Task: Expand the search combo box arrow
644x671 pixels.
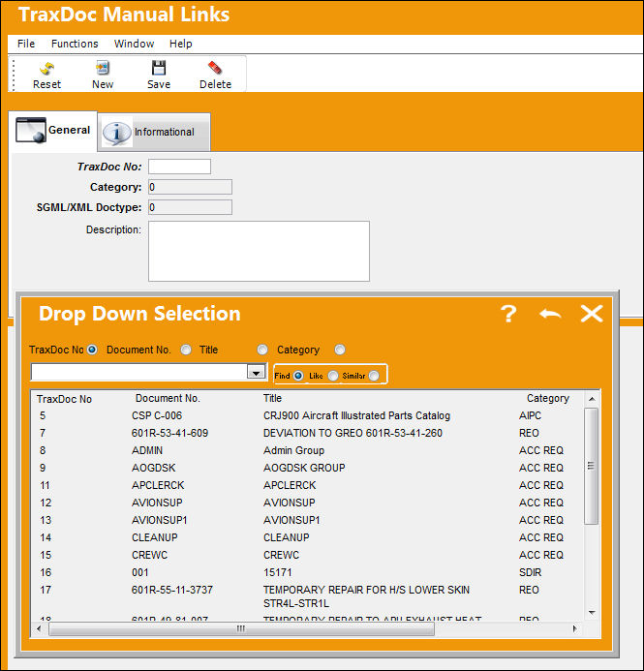Action: (x=256, y=373)
